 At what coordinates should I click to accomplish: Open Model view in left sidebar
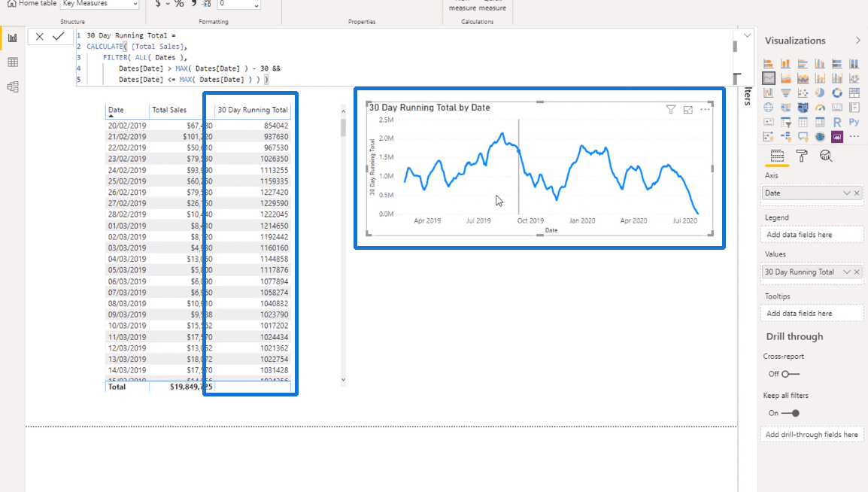[x=13, y=87]
